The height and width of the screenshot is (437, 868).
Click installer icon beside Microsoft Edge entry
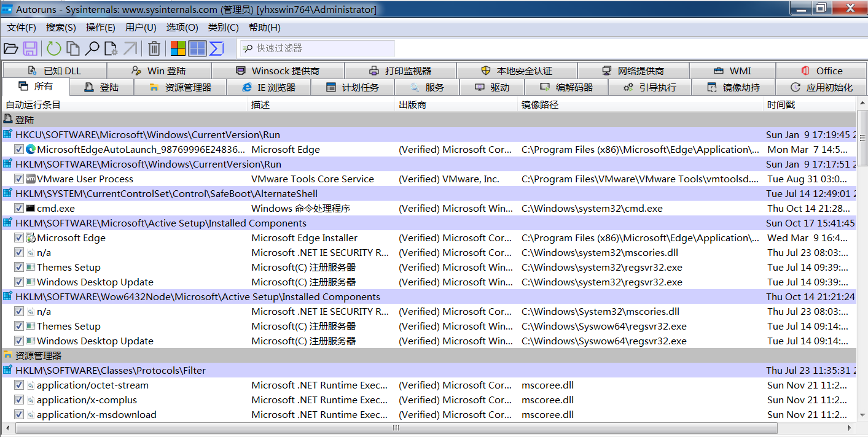[x=31, y=238]
